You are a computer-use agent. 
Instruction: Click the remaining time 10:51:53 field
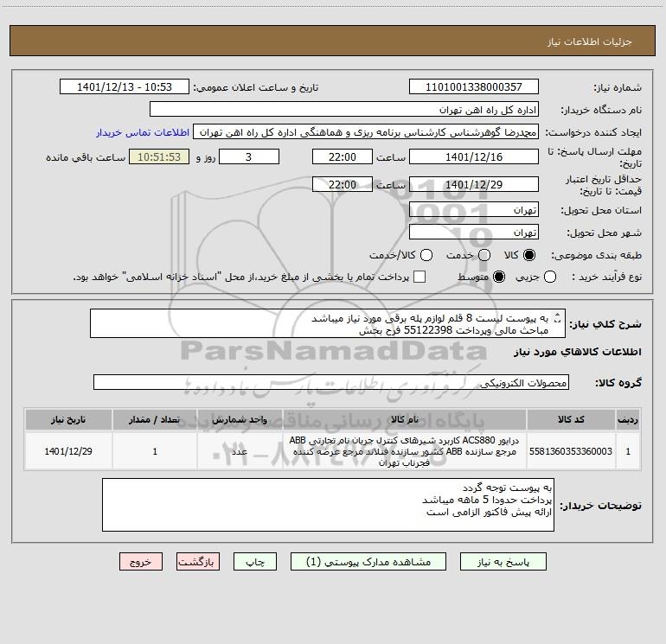pos(159,157)
